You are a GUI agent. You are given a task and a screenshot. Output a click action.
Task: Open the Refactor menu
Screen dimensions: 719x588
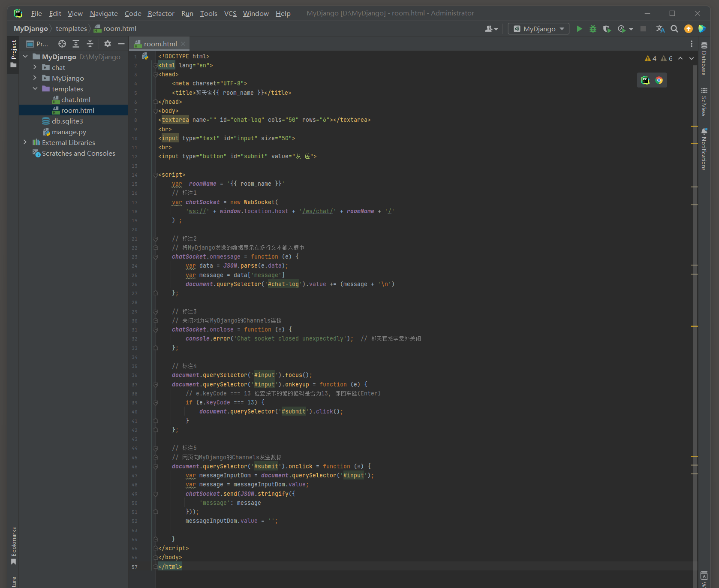click(161, 13)
